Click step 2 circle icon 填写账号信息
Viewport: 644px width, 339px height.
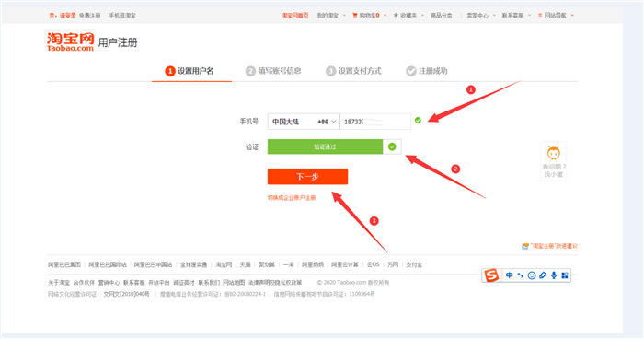tap(250, 71)
